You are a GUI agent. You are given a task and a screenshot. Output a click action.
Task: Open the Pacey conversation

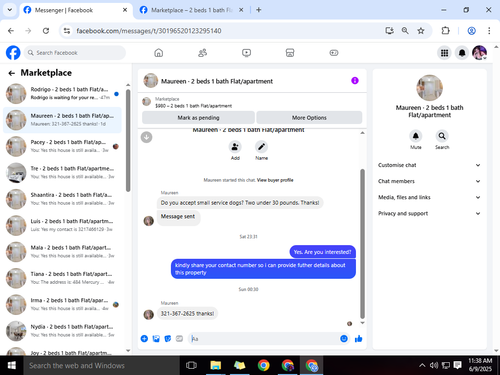click(x=62, y=146)
